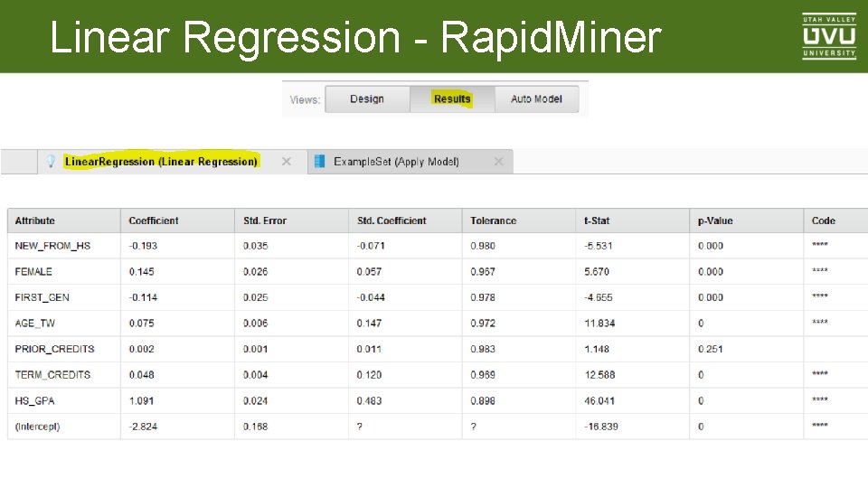This screenshot has width=868, height=488.
Task: Click std. error value 0.168
Action: click(256, 427)
